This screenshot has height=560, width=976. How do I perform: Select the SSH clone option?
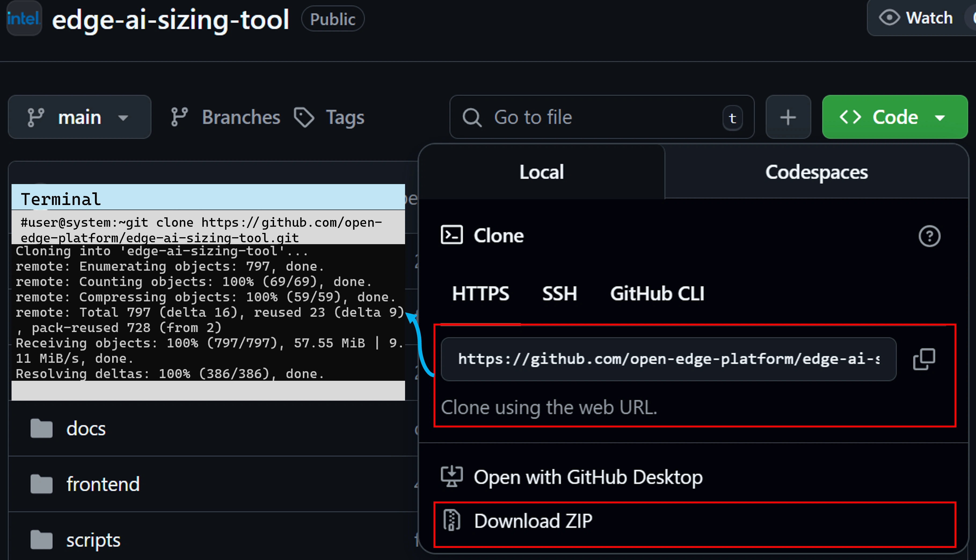(x=559, y=294)
